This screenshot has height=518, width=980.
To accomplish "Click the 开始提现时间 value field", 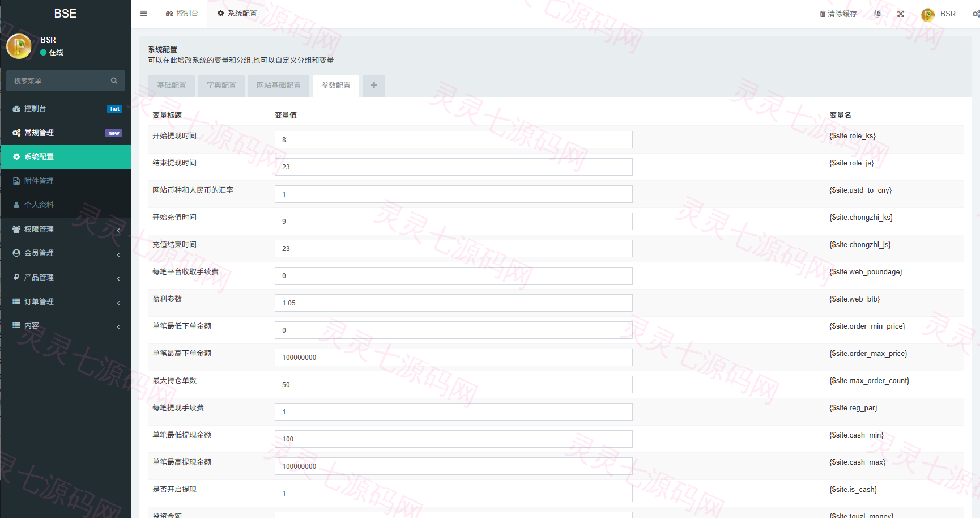I will 454,140.
